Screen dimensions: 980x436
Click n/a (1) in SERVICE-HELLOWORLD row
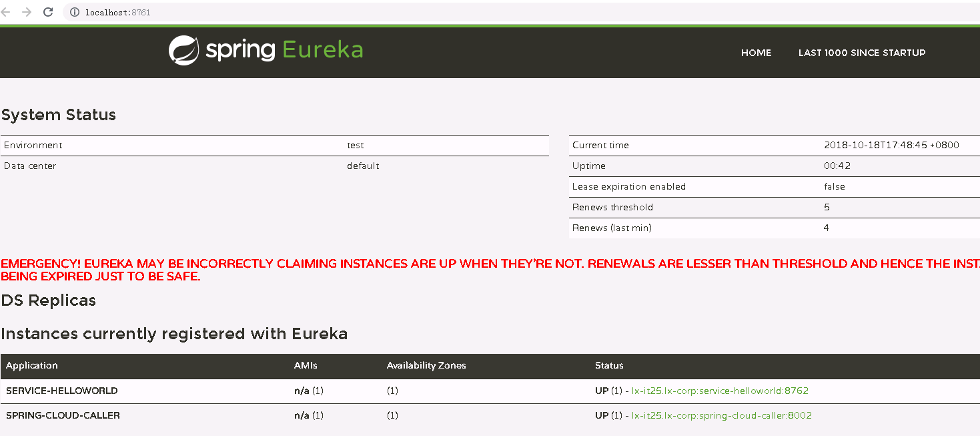309,391
